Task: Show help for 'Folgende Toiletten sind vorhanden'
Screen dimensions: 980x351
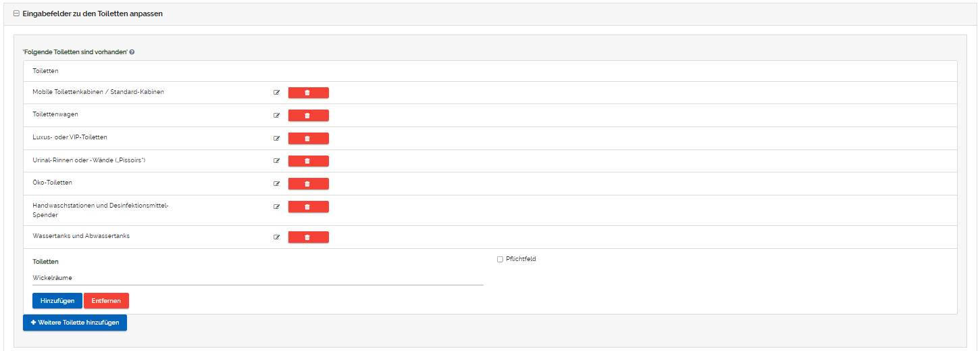Action: tap(132, 52)
